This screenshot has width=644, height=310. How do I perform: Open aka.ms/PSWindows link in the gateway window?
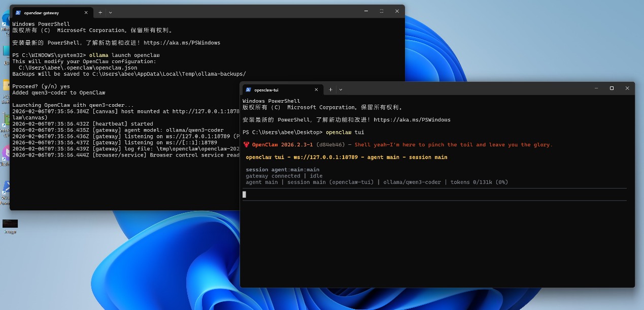[182, 43]
